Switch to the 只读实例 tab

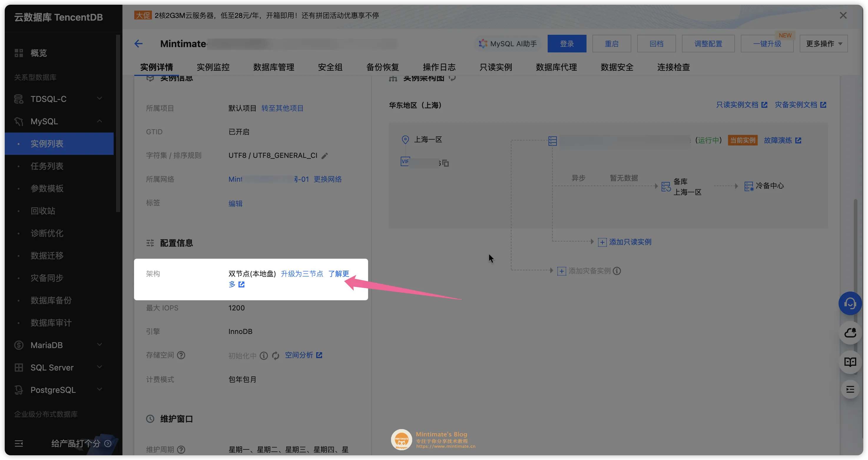(496, 67)
